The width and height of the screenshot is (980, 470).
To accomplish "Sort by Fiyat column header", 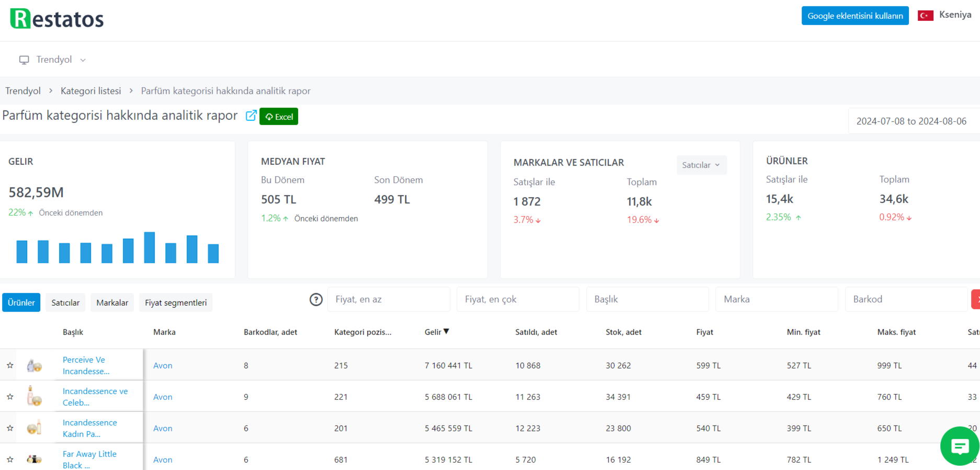I will pos(704,332).
